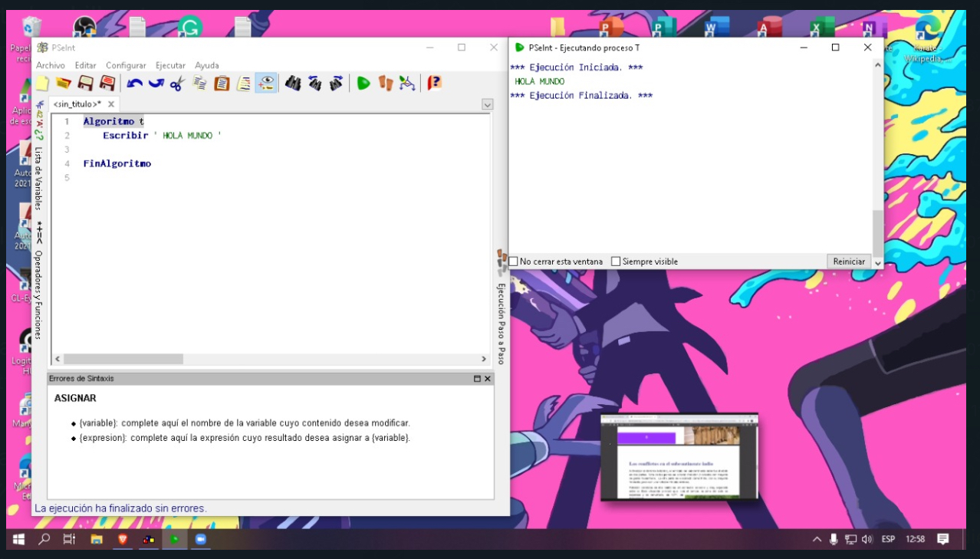The height and width of the screenshot is (559, 980).
Task: Open the Windows Start menu
Action: (x=18, y=539)
